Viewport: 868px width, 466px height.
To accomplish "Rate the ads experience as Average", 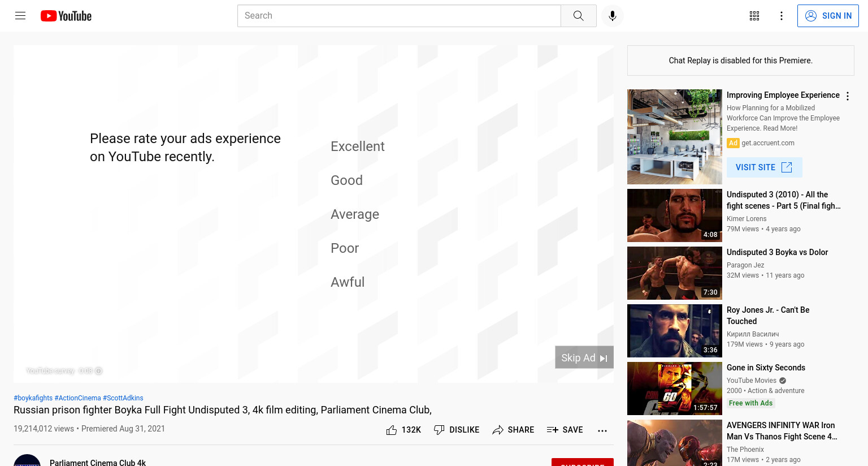I will coord(355,214).
